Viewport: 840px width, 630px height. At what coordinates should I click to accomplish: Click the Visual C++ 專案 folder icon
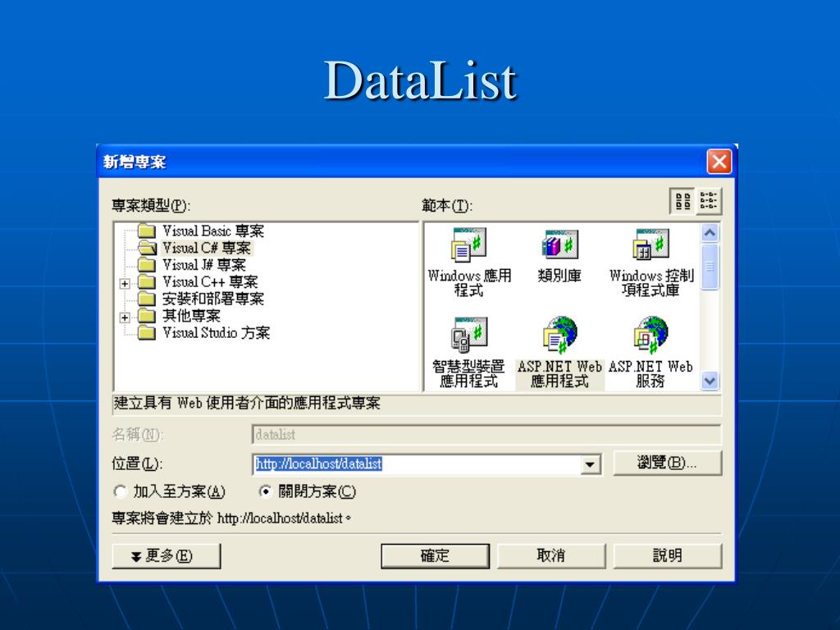146,282
